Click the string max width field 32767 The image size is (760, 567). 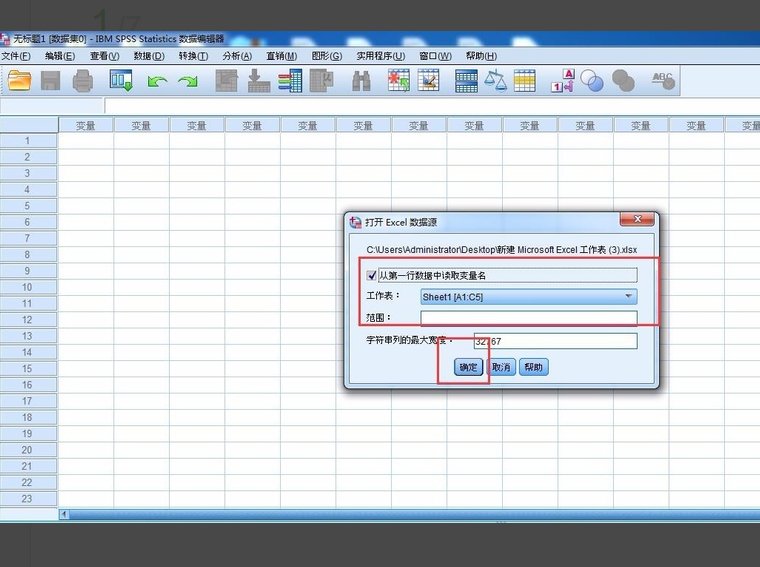(x=555, y=341)
